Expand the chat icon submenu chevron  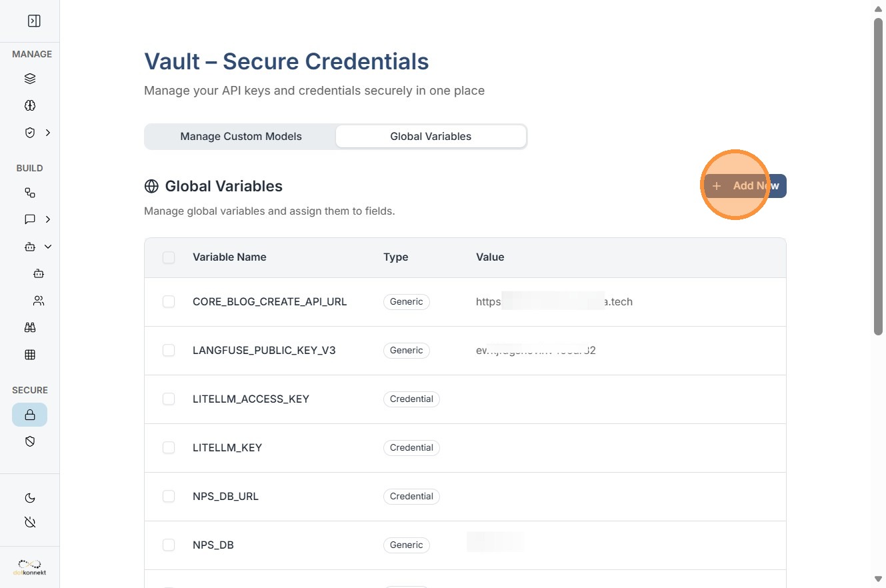(48, 219)
